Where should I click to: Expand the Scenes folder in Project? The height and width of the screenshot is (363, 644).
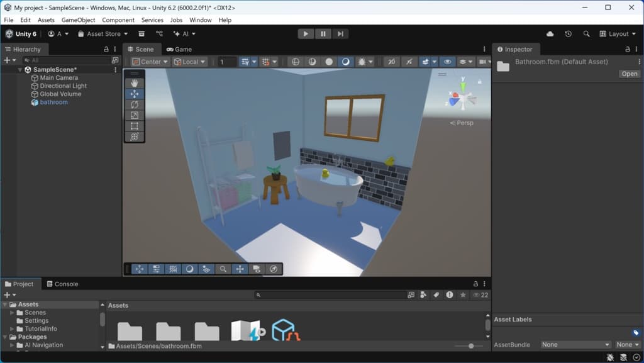pos(12,313)
